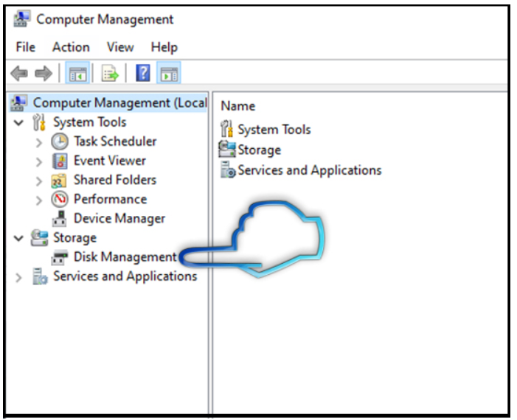Click the Name column header
Screen dimensions: 517x420
237,106
